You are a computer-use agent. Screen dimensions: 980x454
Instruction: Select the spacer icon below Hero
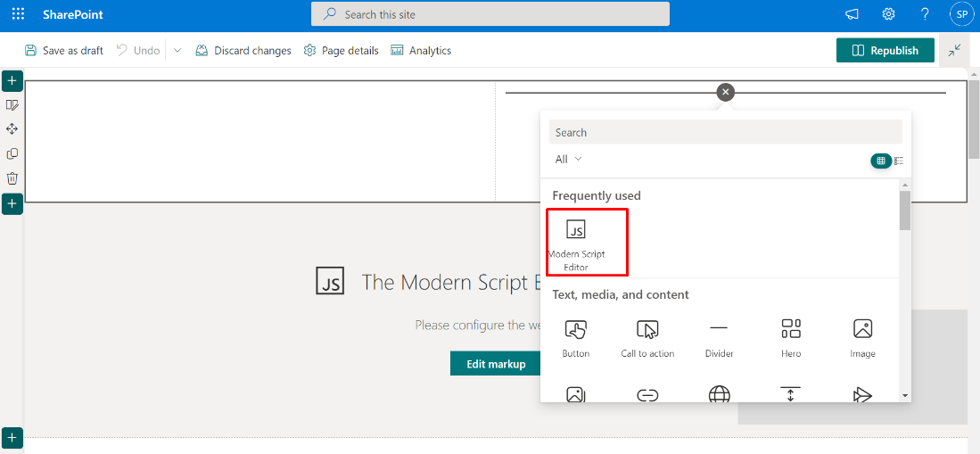791,394
